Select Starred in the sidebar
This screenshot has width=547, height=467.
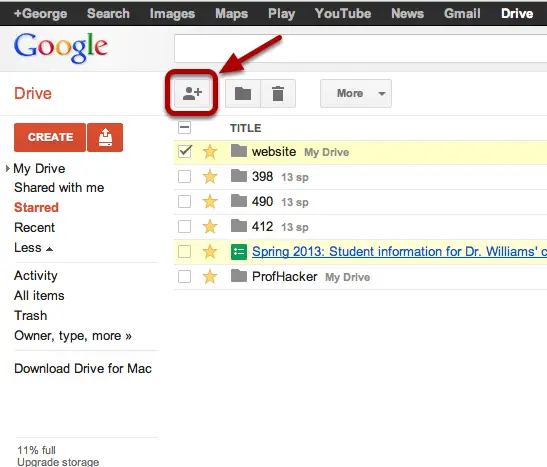(36, 208)
